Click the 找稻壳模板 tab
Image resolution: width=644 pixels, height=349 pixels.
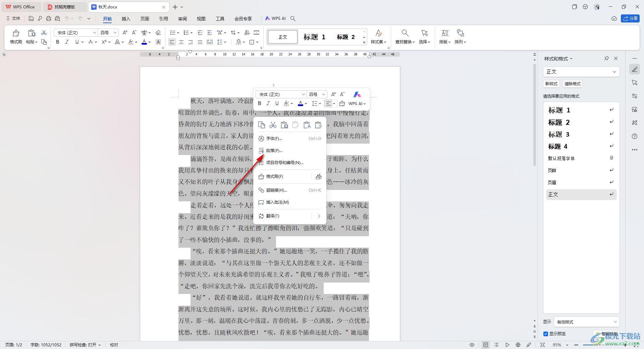65,7
